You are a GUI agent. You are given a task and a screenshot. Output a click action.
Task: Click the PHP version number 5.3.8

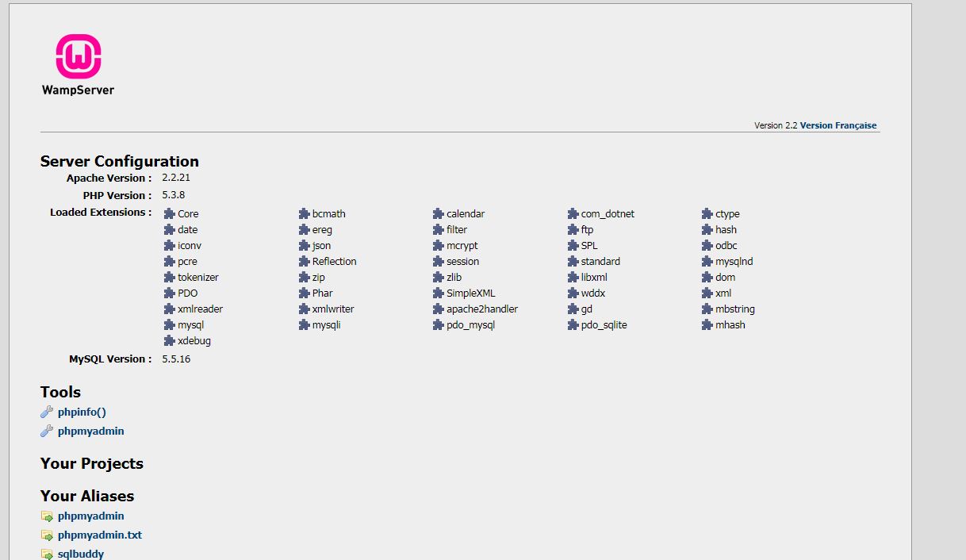(174, 194)
